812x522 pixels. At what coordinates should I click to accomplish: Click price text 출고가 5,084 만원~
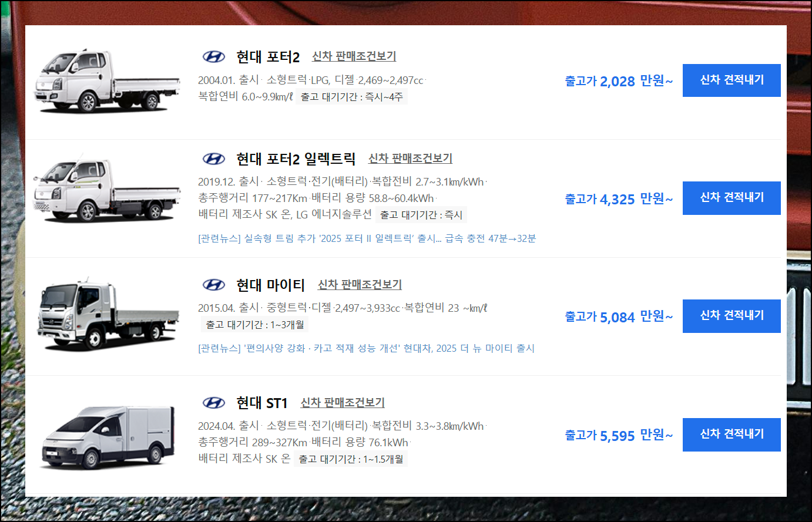point(619,316)
